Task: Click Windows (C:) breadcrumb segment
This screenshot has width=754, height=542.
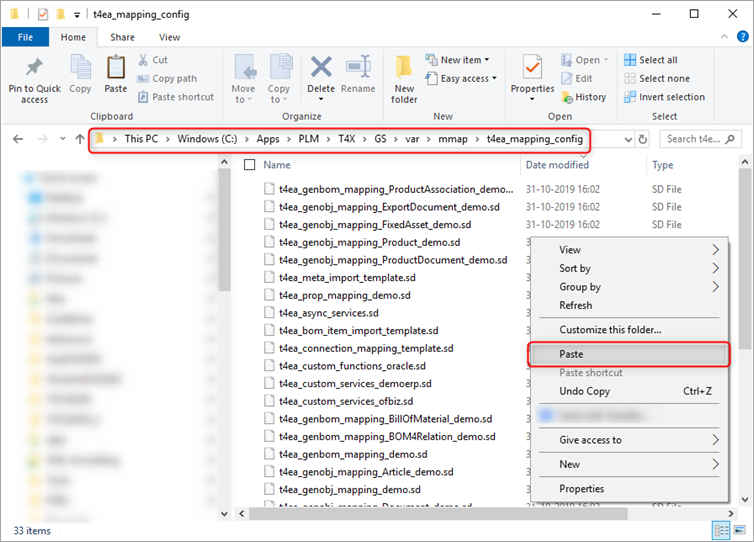Action: pos(207,139)
